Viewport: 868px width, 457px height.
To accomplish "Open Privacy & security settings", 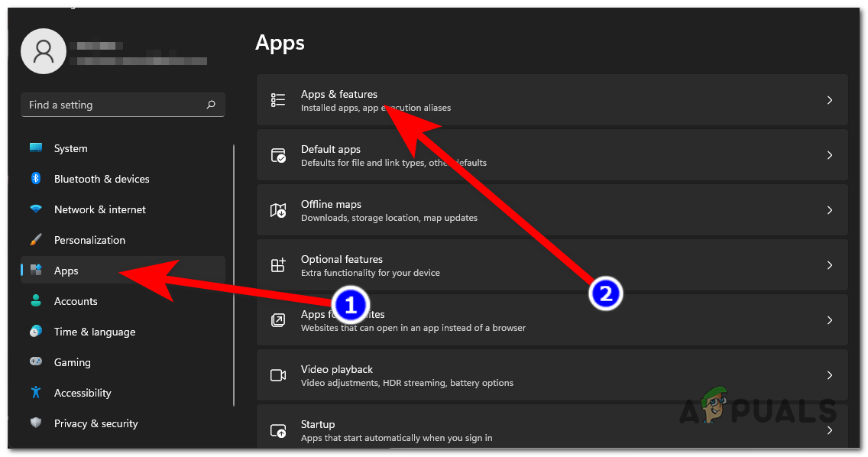I will coord(123,423).
